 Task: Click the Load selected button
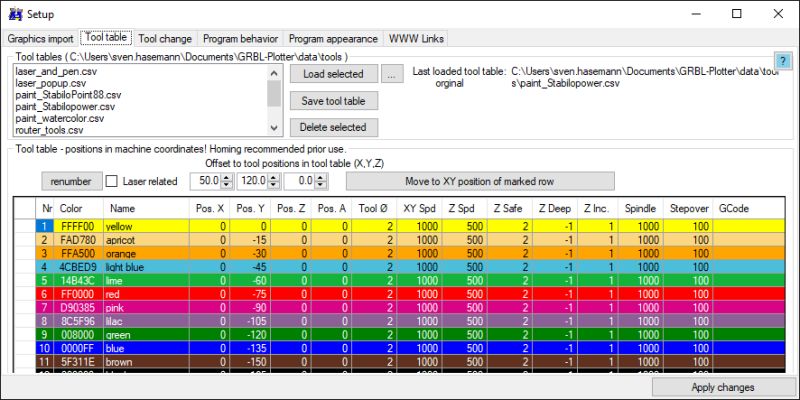(334, 74)
